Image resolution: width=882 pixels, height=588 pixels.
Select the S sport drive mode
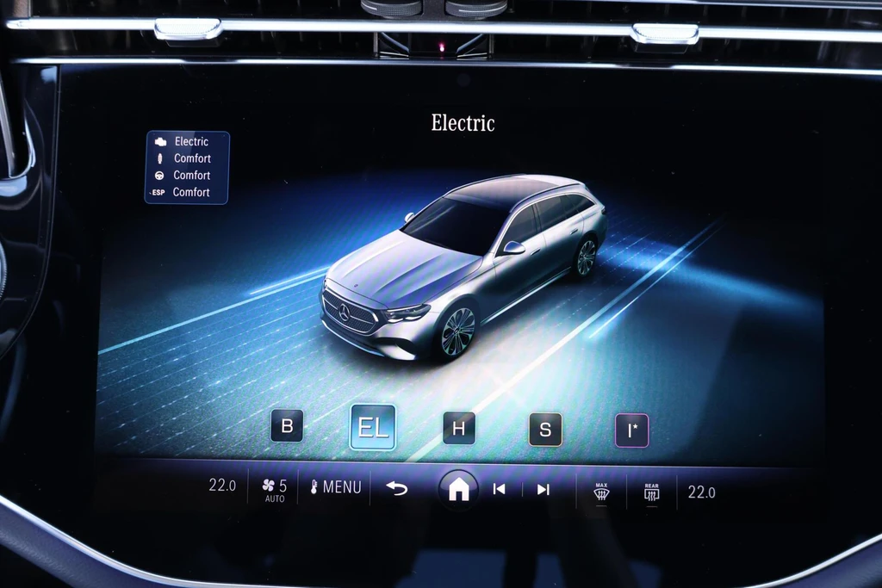point(545,430)
